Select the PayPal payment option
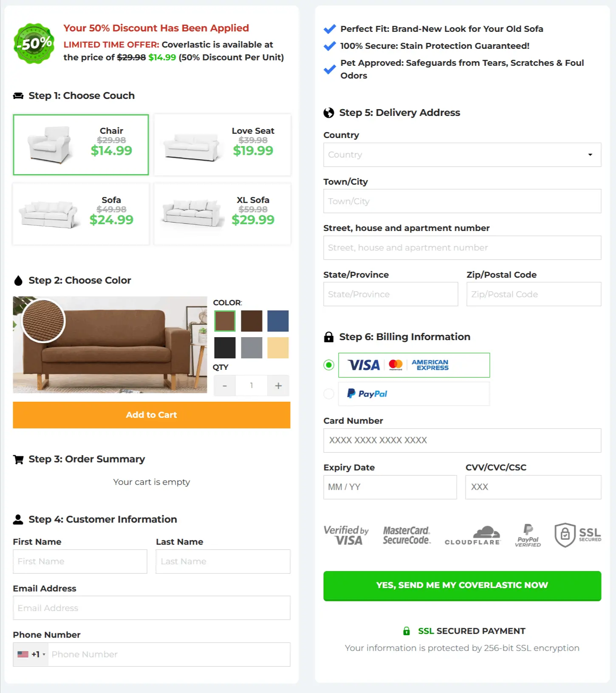 (328, 394)
